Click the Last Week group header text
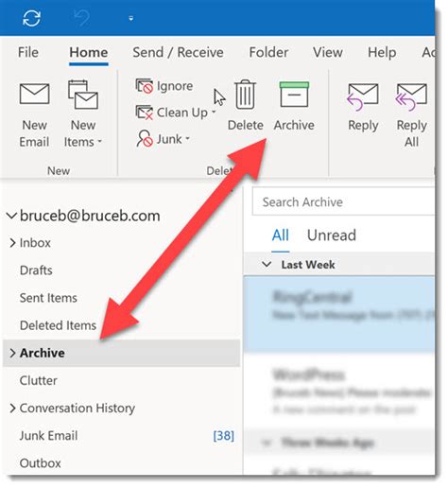 click(308, 265)
